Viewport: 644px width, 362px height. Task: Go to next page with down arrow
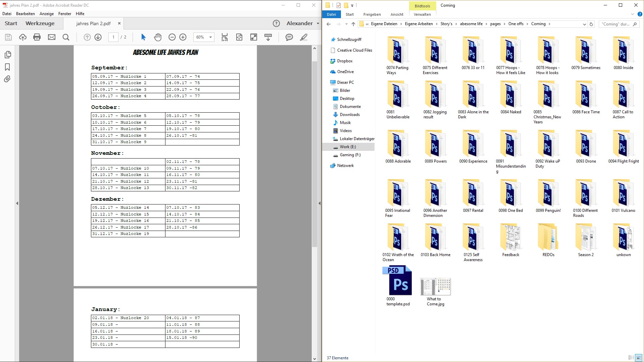(x=98, y=37)
